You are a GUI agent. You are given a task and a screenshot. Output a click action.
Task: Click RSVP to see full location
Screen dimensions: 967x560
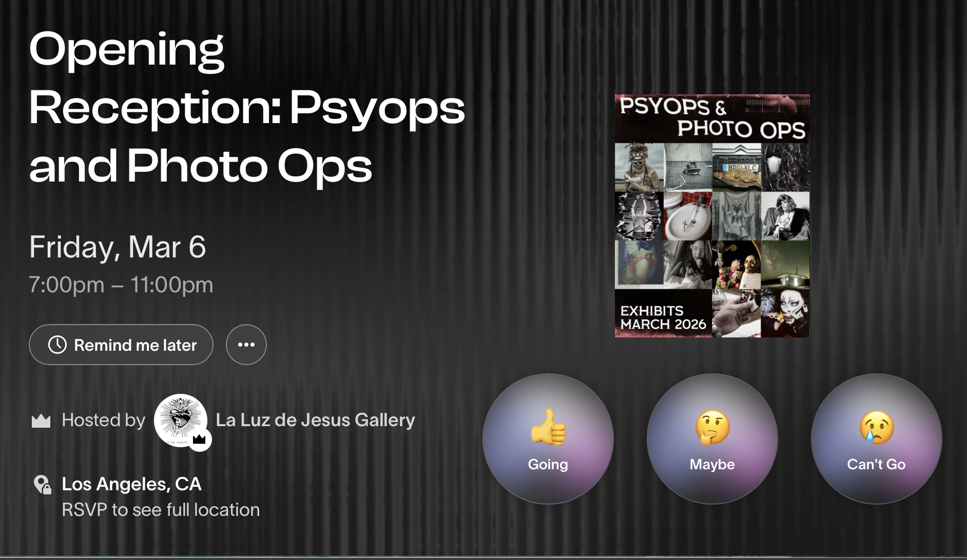click(161, 510)
